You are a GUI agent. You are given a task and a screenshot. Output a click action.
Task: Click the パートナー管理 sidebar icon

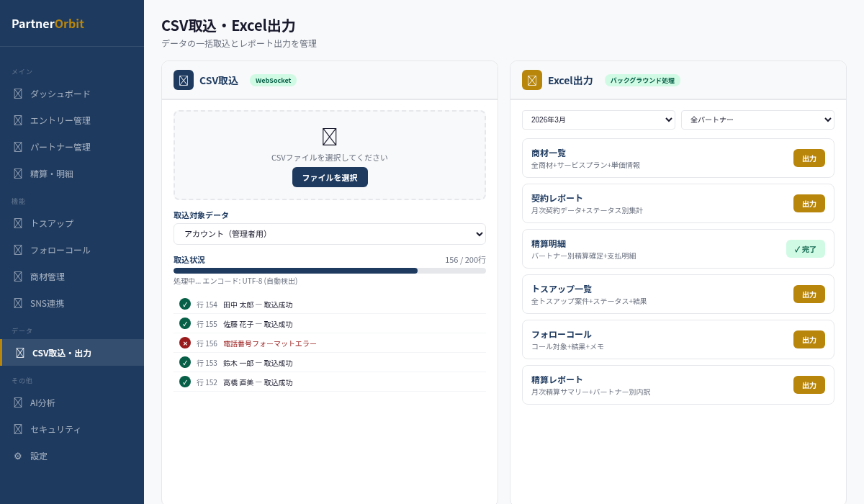(18, 147)
